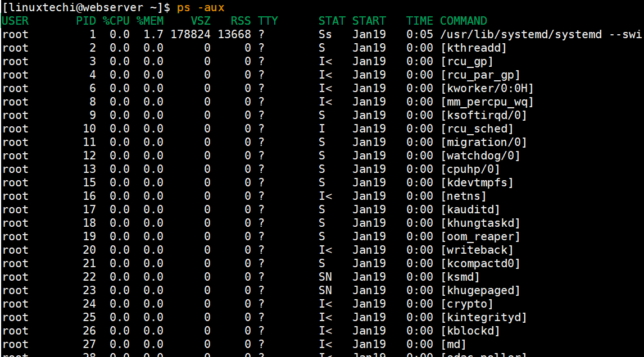This screenshot has height=357, width=644.
Task: Click the [cpuhp/0] process name
Action: [x=470, y=169]
